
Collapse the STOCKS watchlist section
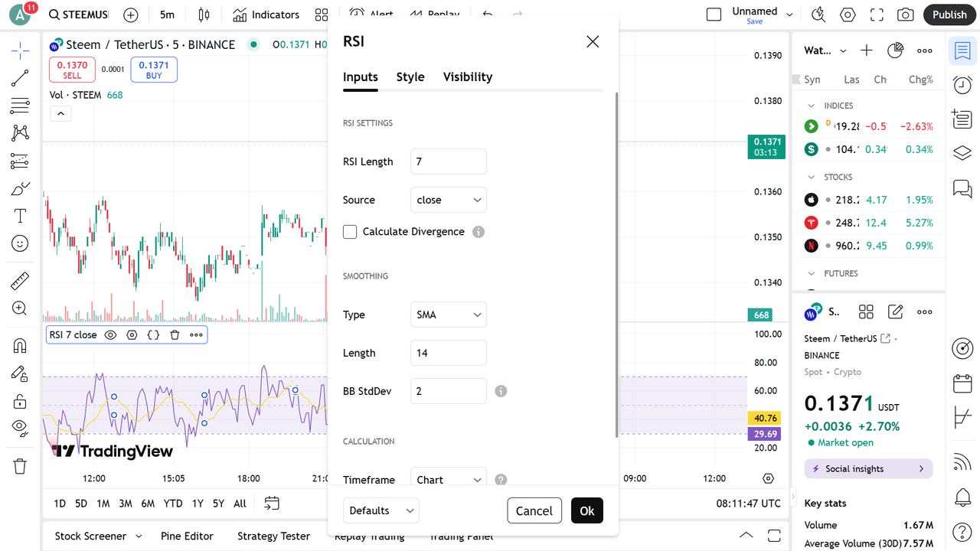click(812, 177)
